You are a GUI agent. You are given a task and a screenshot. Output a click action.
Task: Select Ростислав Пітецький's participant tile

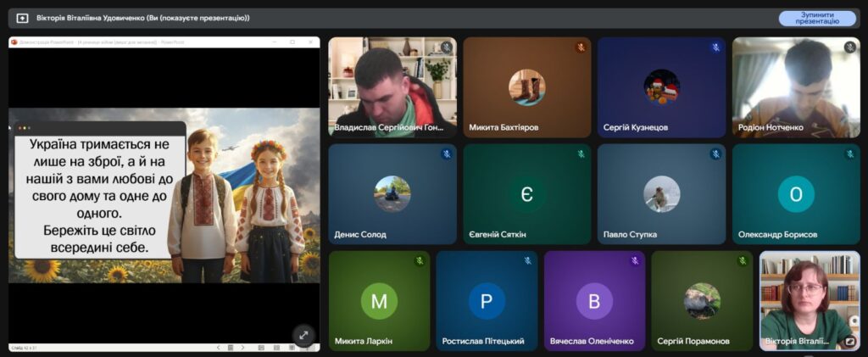coord(487,300)
